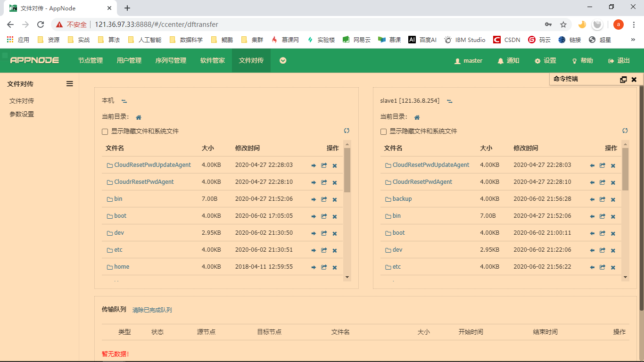Open 软件管家 in the top menu
Image resolution: width=644 pixels, height=362 pixels.
213,60
